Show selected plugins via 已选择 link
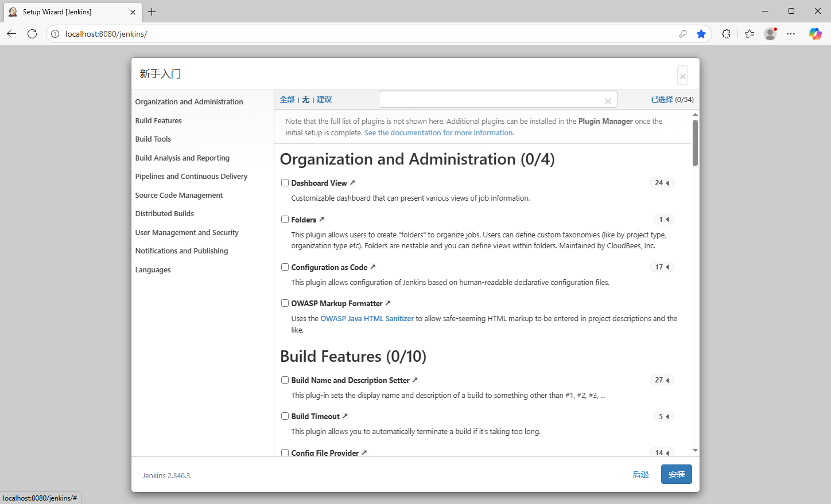 (662, 99)
